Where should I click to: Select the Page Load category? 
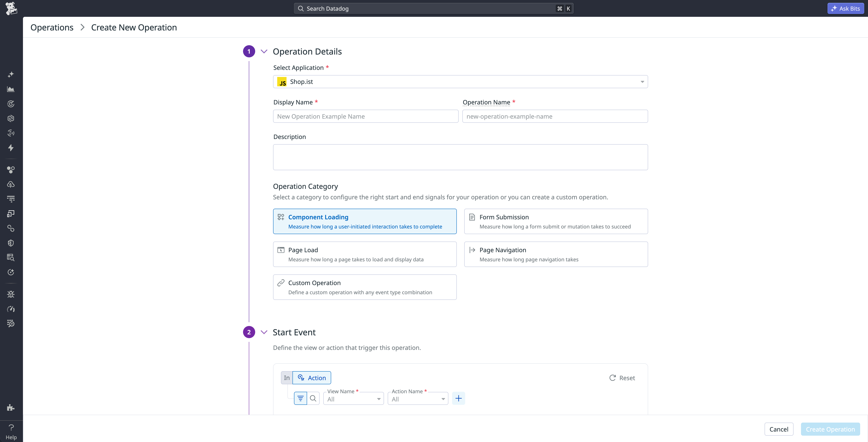click(365, 254)
